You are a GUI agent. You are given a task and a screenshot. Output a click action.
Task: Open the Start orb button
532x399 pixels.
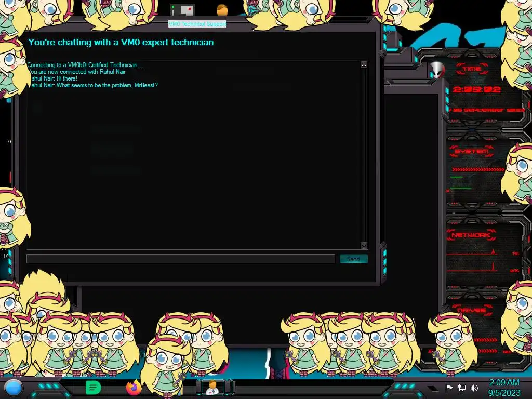[x=13, y=388]
